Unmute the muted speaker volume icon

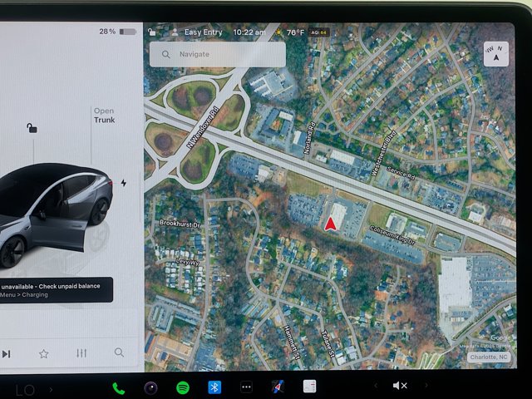pyautogui.click(x=400, y=386)
